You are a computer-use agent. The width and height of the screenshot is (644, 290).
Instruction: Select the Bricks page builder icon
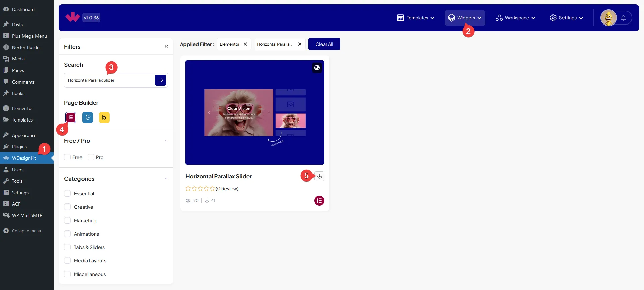pos(104,117)
